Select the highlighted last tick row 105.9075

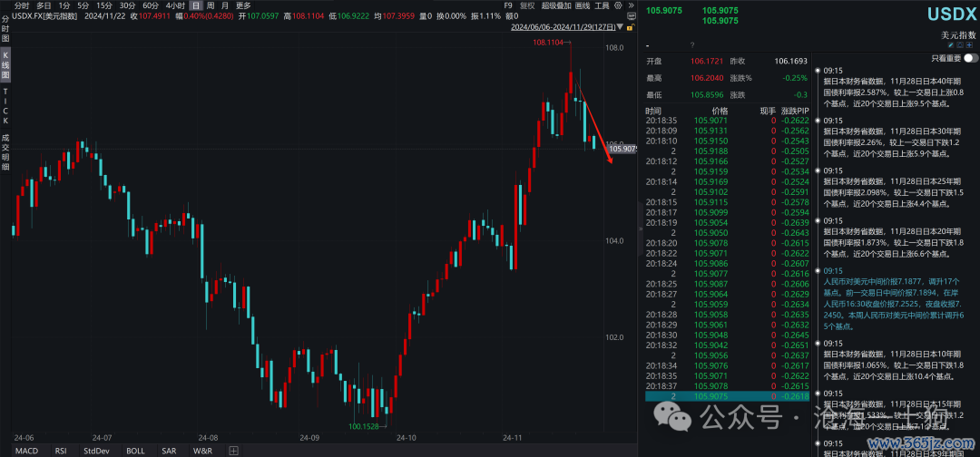pyautogui.click(x=728, y=396)
